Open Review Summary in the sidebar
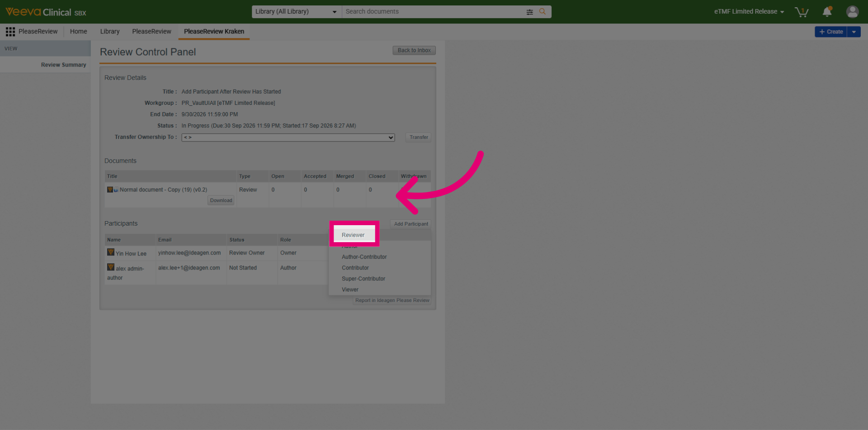Viewport: 868px width, 430px height. pyautogui.click(x=63, y=65)
